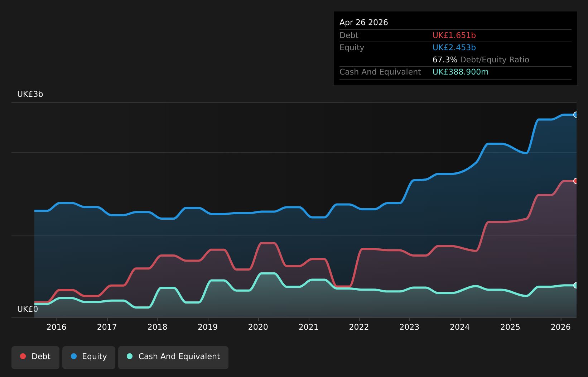The image size is (588, 377).
Task: Click the 67.3% Debt/Equity Ratio text
Action: (481, 60)
